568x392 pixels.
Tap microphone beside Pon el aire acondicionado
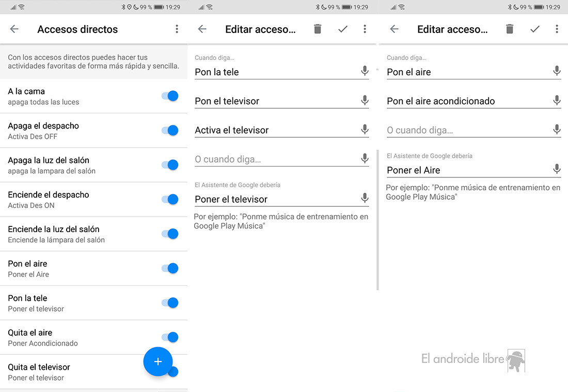pos(557,100)
